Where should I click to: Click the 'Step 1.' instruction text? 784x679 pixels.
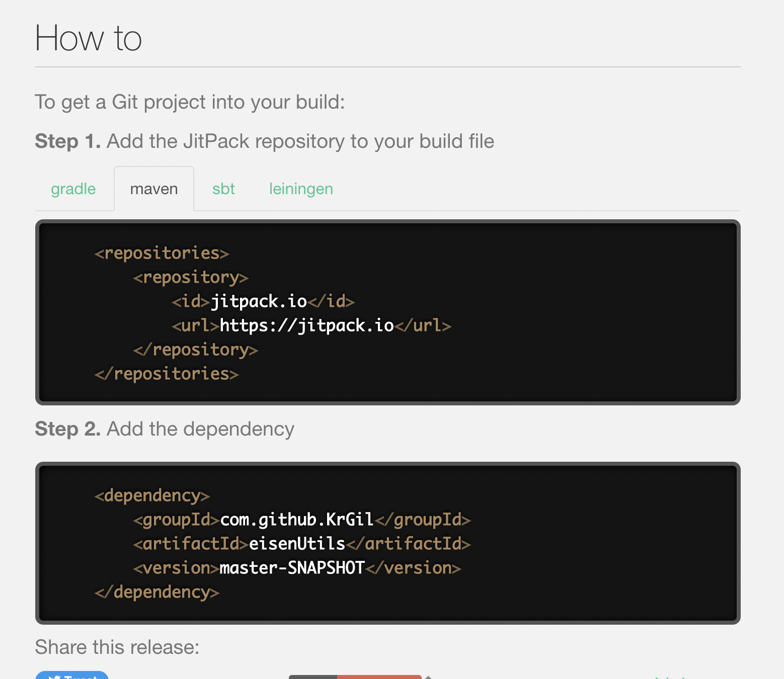point(265,141)
